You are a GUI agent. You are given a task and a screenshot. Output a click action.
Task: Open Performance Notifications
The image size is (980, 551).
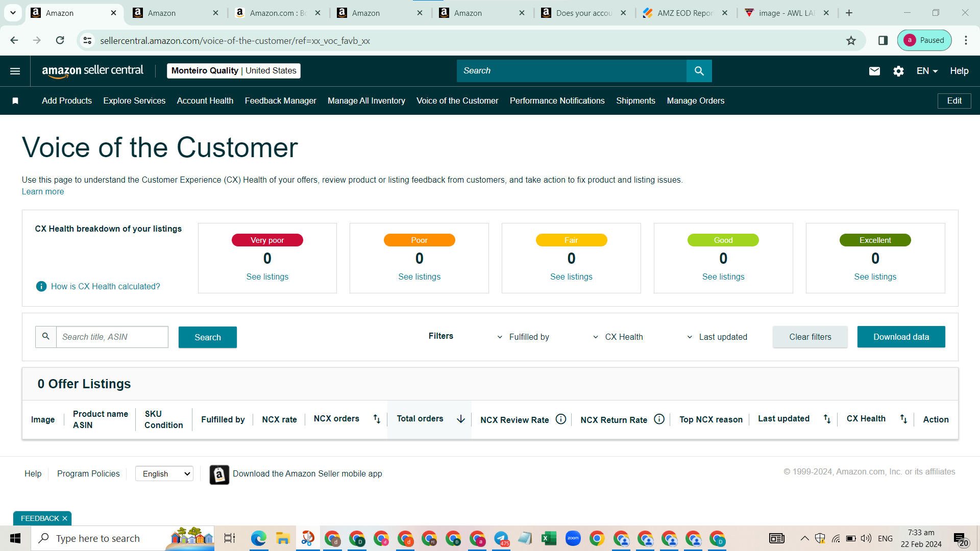(557, 101)
